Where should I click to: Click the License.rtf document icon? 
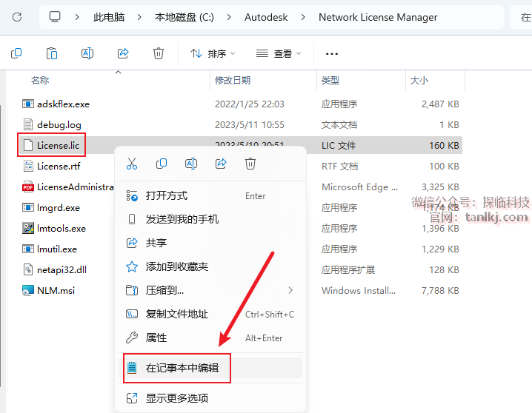click(x=28, y=166)
